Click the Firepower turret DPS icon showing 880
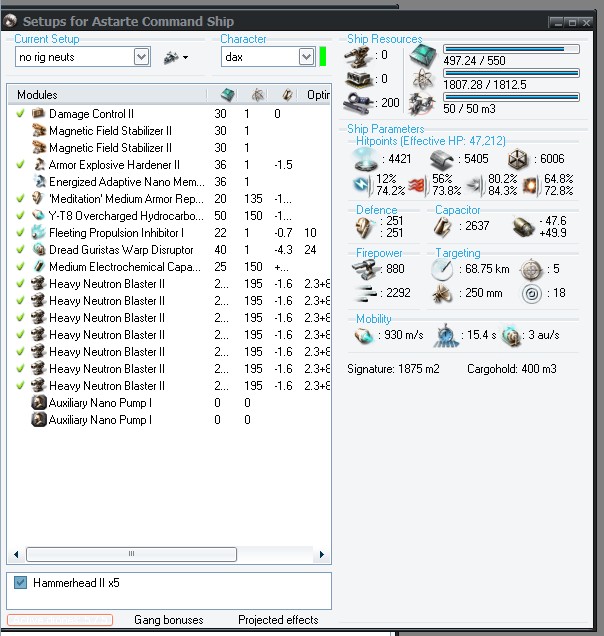The width and height of the screenshot is (604, 636). (x=365, y=269)
